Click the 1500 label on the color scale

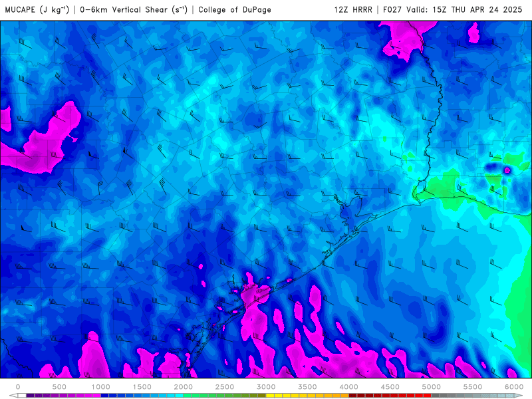[x=142, y=387]
